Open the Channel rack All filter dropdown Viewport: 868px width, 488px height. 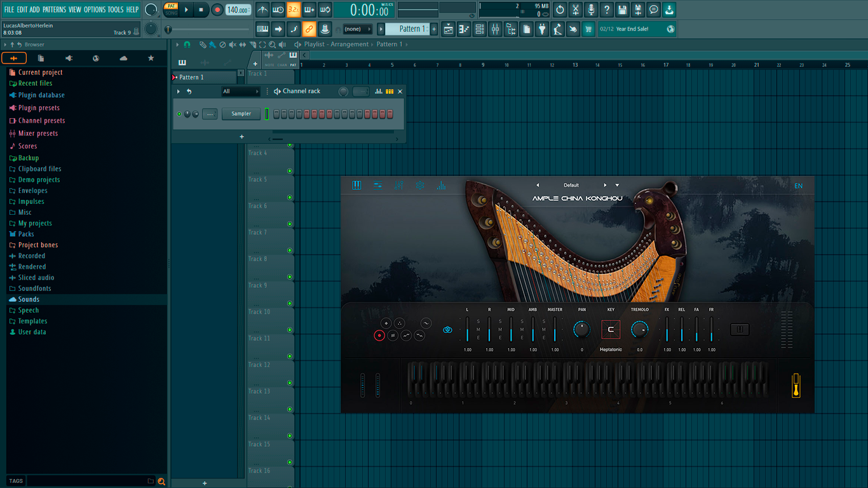241,91
